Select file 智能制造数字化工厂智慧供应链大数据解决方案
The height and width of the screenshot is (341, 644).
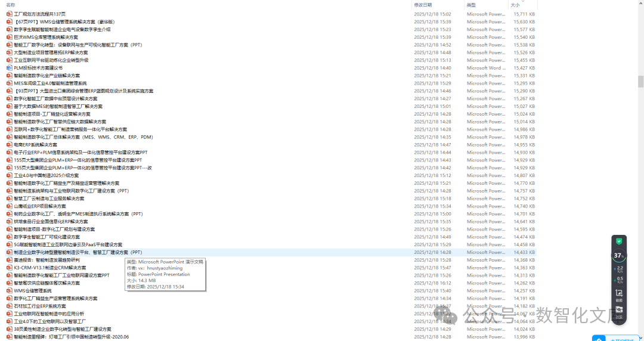60,122
